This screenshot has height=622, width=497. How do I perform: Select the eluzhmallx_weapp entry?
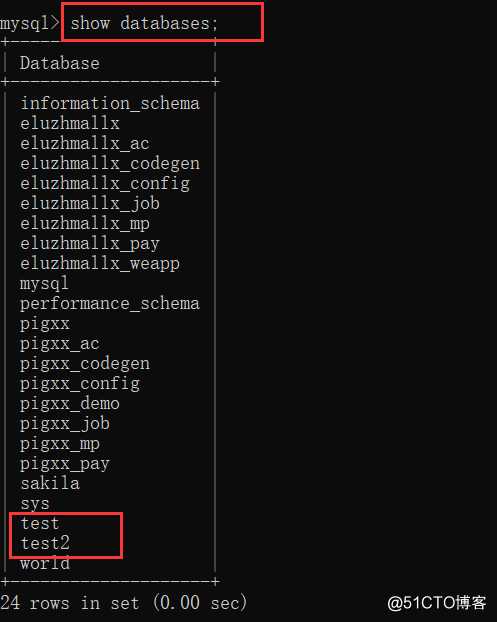(x=100, y=264)
